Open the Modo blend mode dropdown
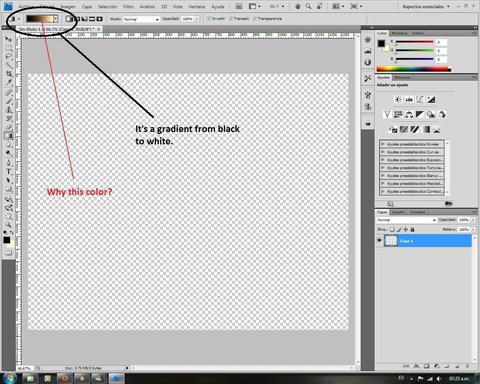The width and height of the screenshot is (480, 384). (x=141, y=19)
